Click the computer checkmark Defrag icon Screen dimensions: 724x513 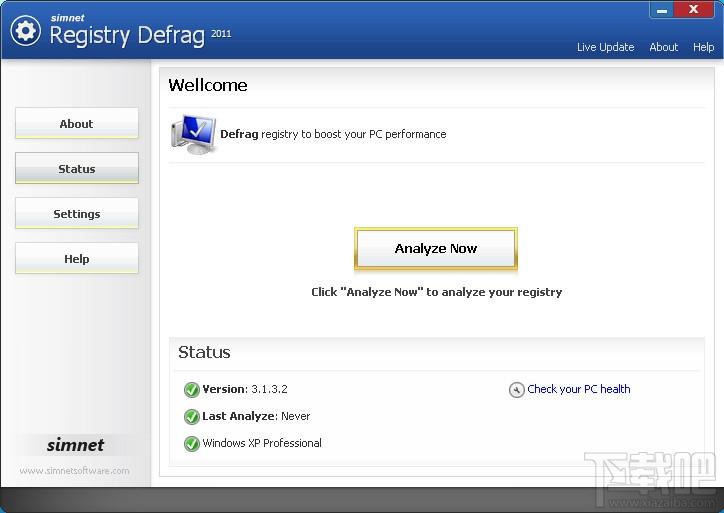pyautogui.click(x=193, y=134)
